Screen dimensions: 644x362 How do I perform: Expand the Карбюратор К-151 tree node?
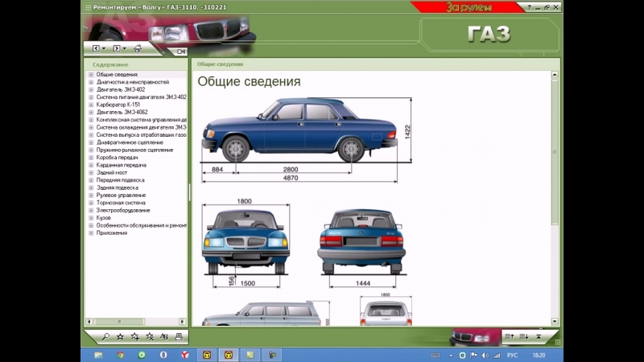[x=91, y=105]
